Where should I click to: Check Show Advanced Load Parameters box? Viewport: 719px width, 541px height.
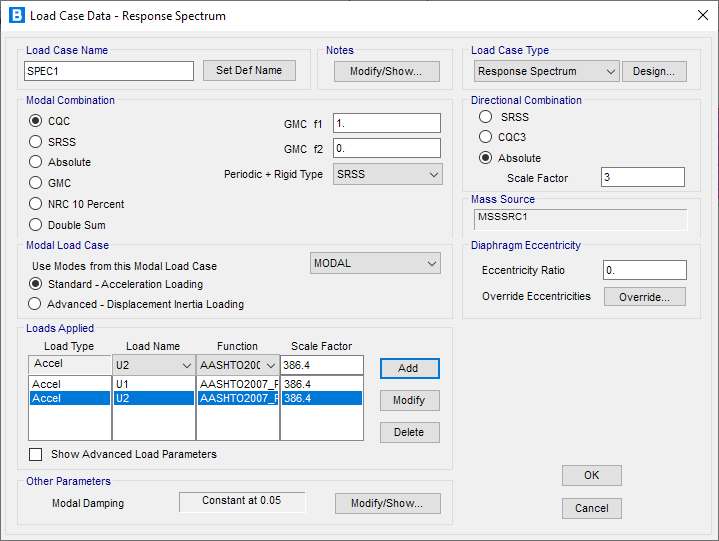point(36,454)
